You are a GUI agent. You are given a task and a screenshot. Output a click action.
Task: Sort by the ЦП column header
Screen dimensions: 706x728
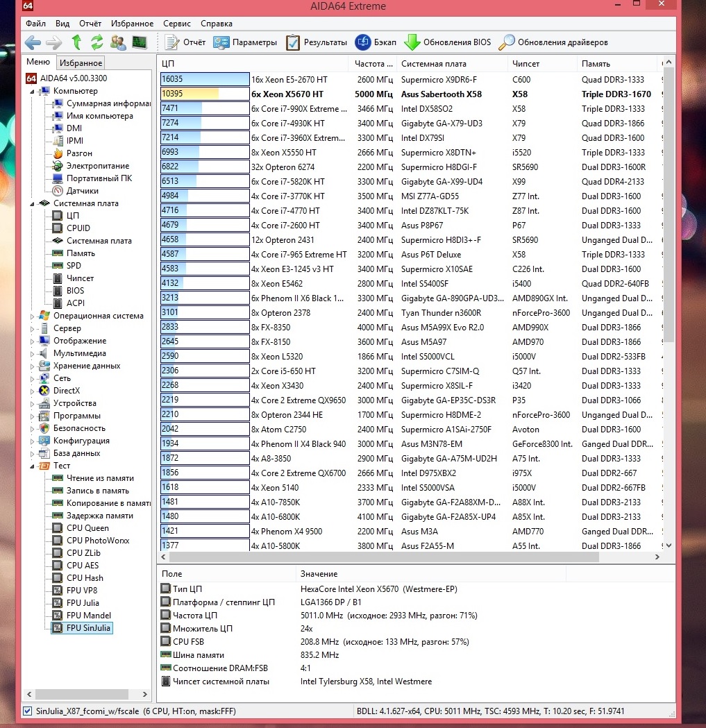252,64
